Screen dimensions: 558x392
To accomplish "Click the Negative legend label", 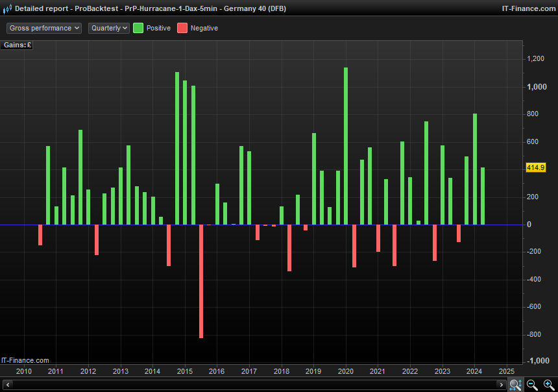I will [x=204, y=29].
